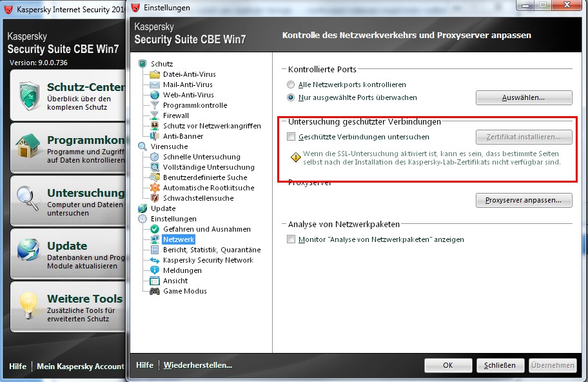
Task: Click the Virensuche magnifier icon
Action: [x=142, y=146]
